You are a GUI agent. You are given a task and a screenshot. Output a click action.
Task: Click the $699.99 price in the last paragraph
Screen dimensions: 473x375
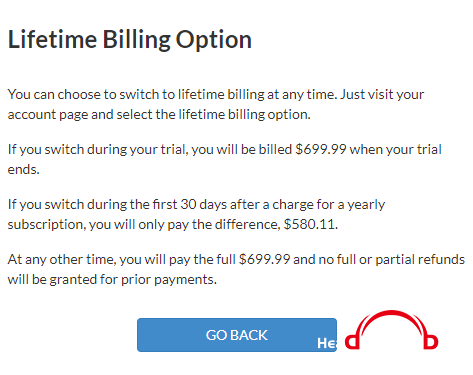(x=265, y=259)
